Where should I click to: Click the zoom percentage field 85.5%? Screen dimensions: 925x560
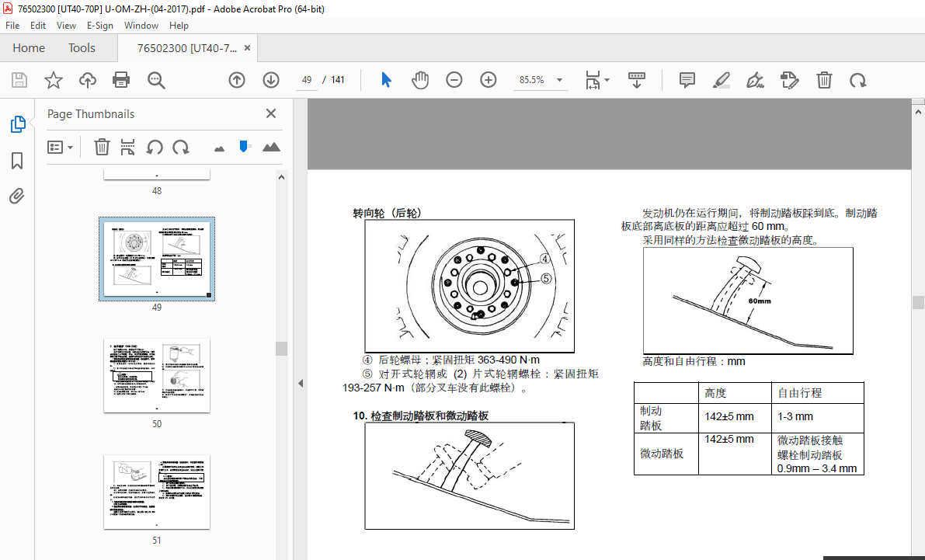click(x=531, y=80)
